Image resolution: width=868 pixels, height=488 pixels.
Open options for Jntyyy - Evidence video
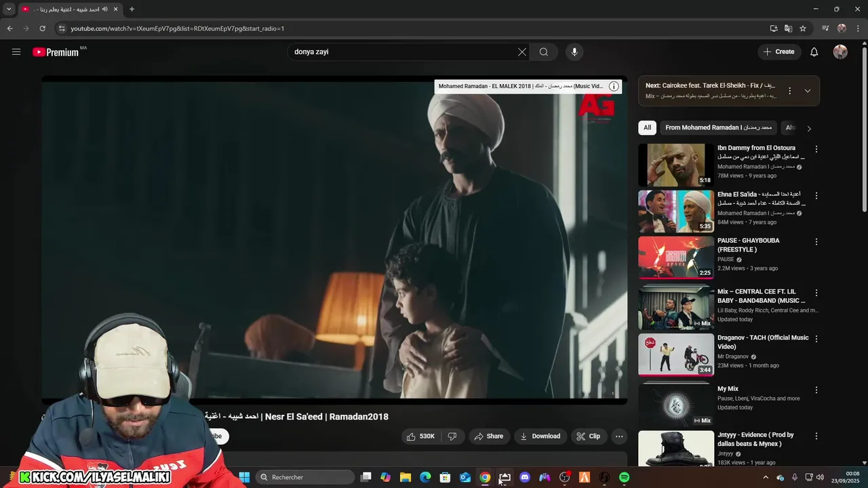tap(816, 436)
